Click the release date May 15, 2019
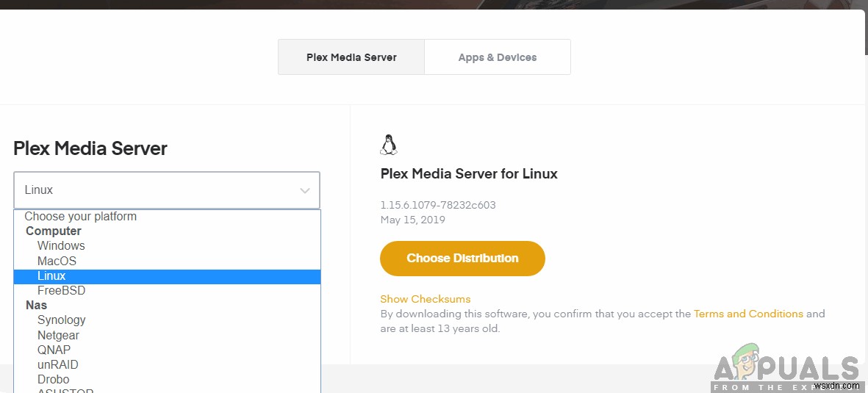Viewport: 868px width, 393px height. (x=412, y=220)
